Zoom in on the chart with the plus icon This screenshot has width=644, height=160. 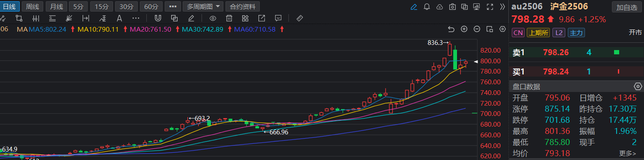click(x=464, y=29)
